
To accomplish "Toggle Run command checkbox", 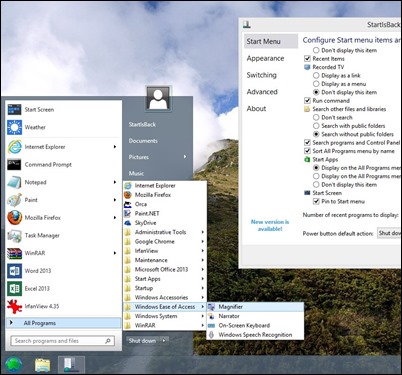I will [307, 101].
